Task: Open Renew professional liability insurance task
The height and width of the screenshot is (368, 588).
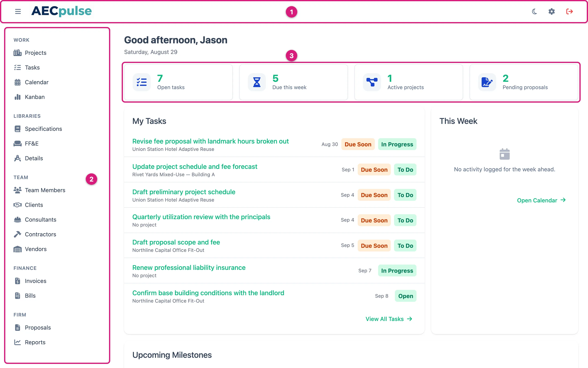Action: [189, 267]
